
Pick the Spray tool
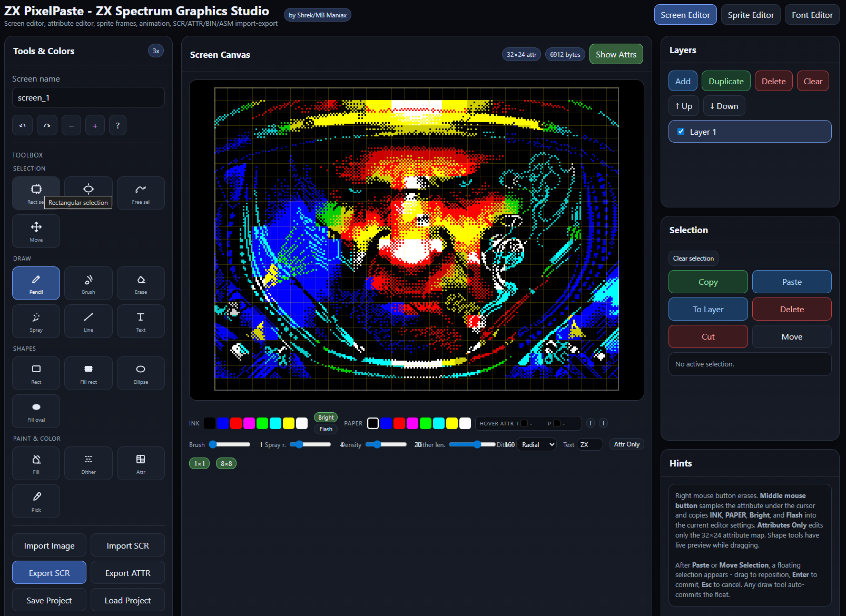[36, 321]
